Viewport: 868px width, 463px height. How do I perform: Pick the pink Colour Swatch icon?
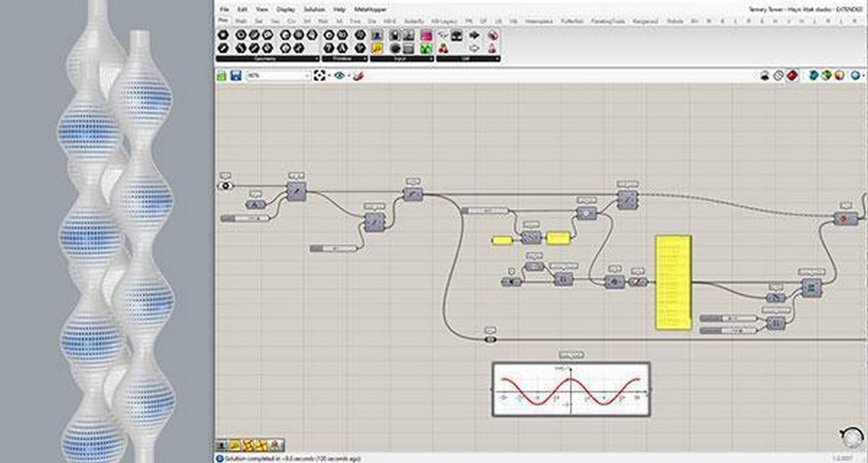click(x=426, y=35)
